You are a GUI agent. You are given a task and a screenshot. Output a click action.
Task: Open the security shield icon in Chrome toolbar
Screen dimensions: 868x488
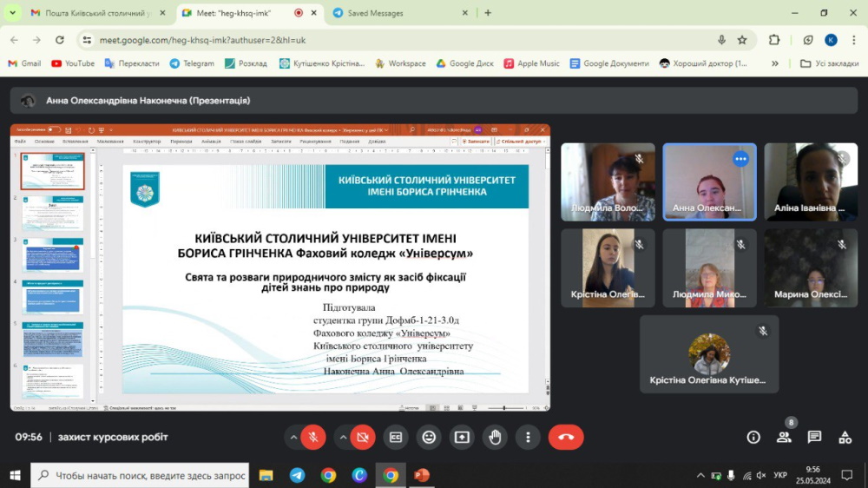(807, 40)
